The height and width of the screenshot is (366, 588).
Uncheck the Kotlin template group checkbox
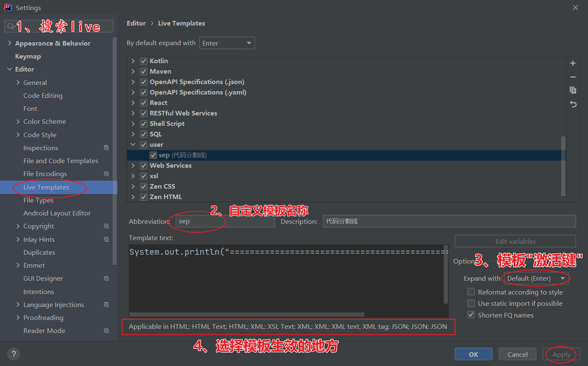pyautogui.click(x=143, y=61)
